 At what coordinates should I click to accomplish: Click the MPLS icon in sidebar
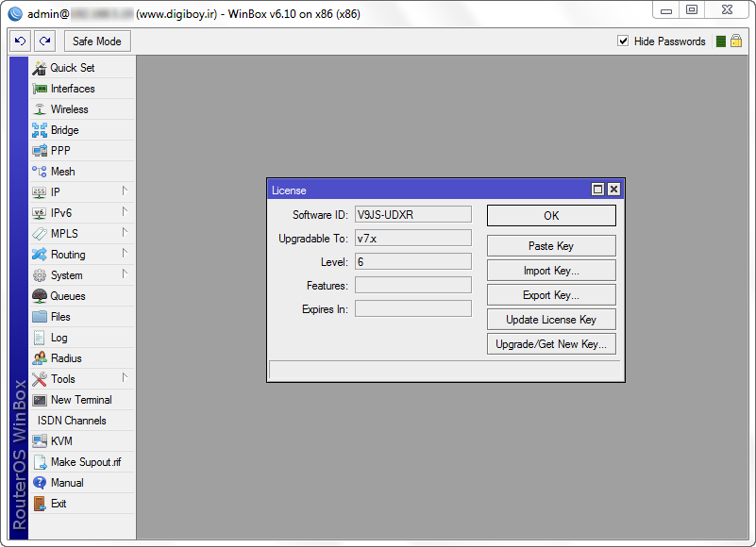[x=40, y=234]
